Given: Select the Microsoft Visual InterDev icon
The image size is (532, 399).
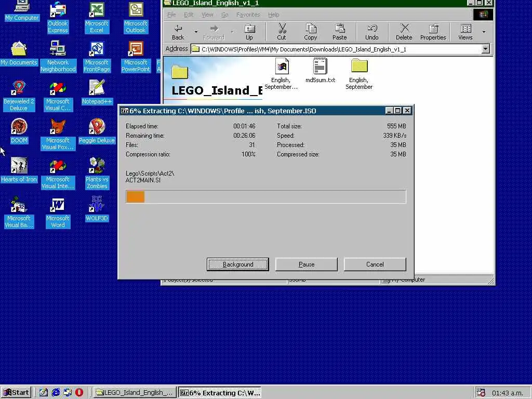Looking at the screenshot, I should [58, 174].
